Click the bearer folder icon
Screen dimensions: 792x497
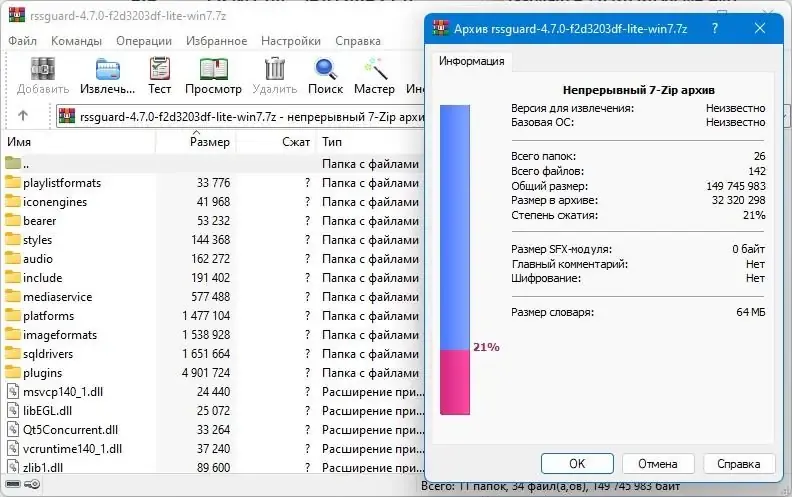click(x=13, y=221)
